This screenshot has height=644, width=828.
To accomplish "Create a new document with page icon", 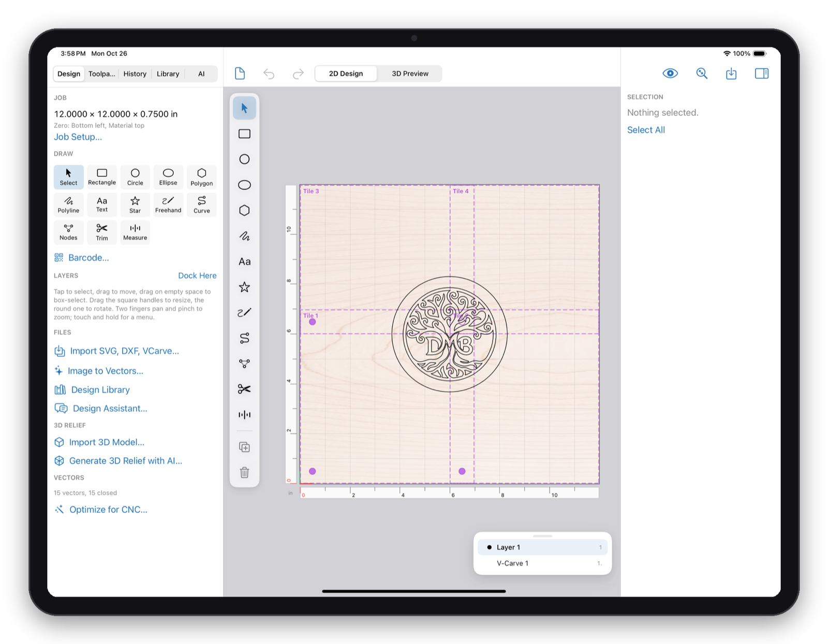I will [240, 73].
